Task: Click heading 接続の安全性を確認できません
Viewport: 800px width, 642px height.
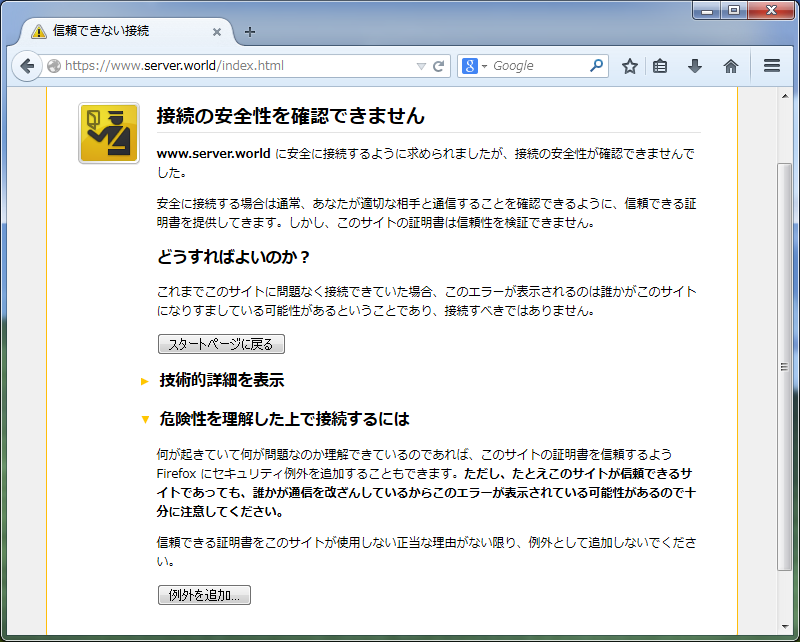Action: click(290, 115)
